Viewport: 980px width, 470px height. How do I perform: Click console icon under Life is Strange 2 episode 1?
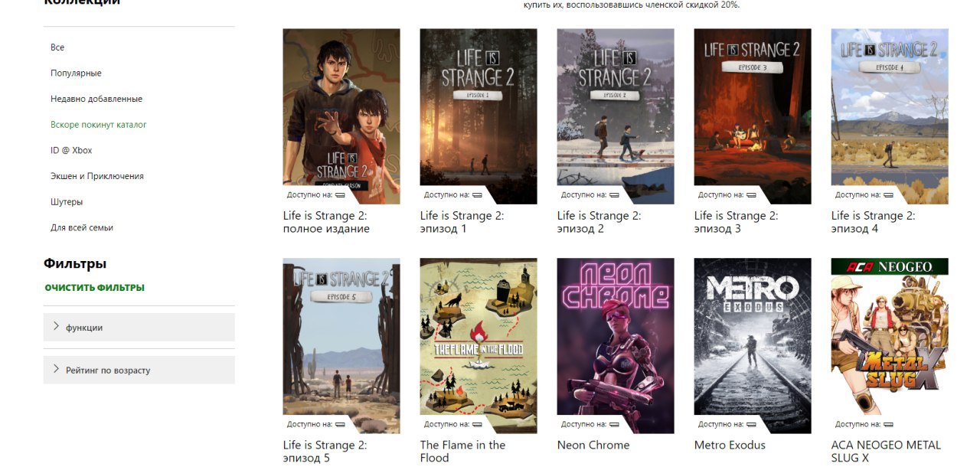477,195
